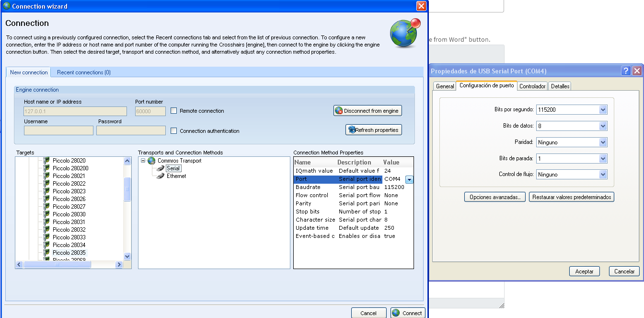Click Cancel in the Connection wizard
The height and width of the screenshot is (318, 644).
pyautogui.click(x=368, y=313)
